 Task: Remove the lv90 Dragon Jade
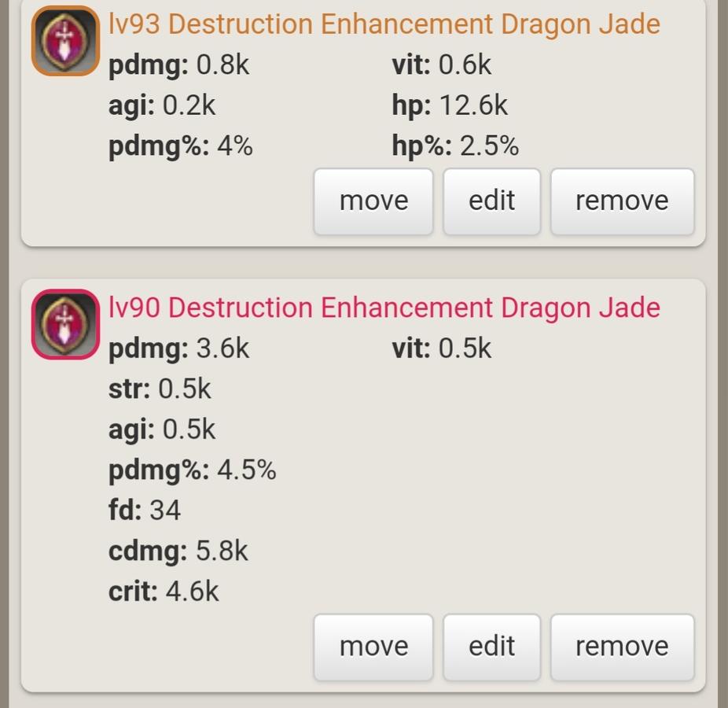[x=622, y=647]
